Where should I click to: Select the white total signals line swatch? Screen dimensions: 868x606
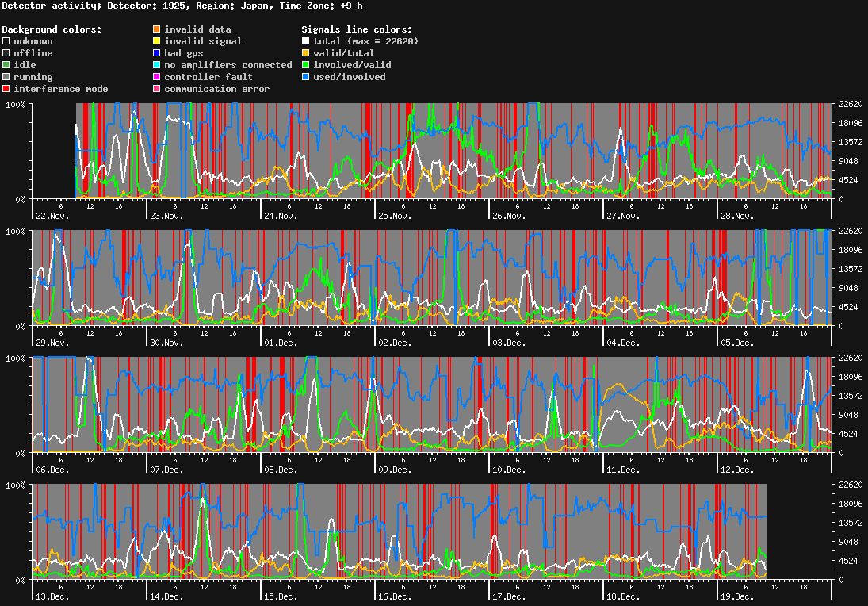[x=306, y=41]
